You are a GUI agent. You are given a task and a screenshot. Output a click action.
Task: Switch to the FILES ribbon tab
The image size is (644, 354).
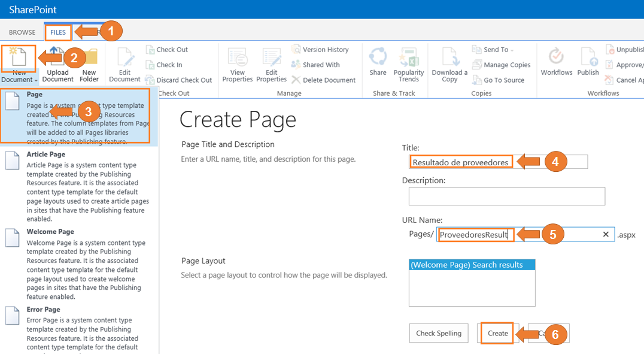(x=58, y=32)
